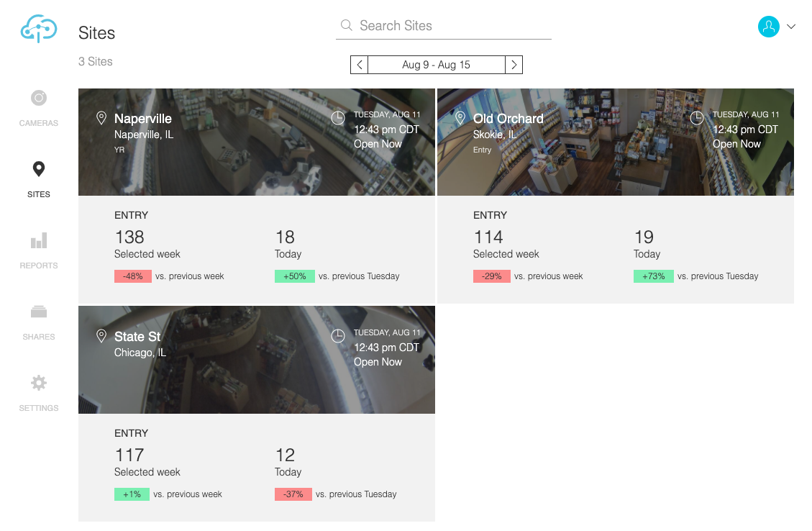Expand the account dropdown chevron
Viewport: 812px width, 531px height.
tap(791, 27)
